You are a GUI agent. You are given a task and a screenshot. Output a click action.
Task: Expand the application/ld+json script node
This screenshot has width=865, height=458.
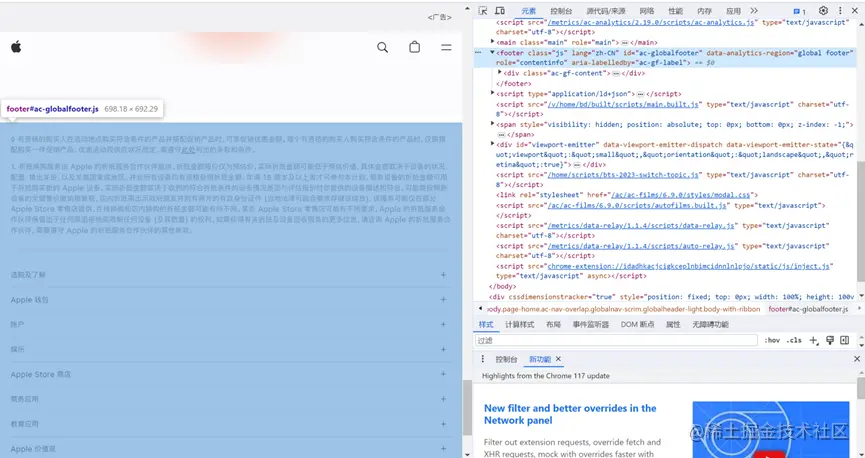click(493, 93)
